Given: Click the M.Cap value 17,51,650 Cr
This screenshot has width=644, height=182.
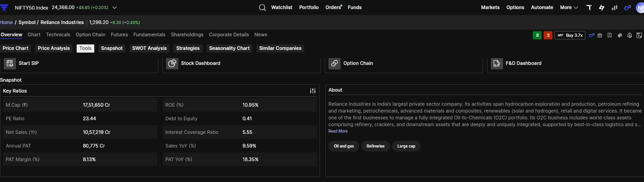Looking at the screenshot, I should 97,105.
